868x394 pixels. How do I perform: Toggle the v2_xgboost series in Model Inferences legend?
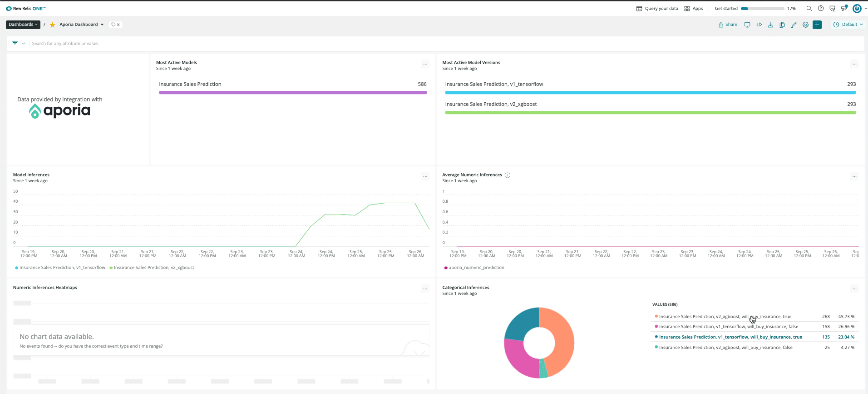[x=152, y=268]
